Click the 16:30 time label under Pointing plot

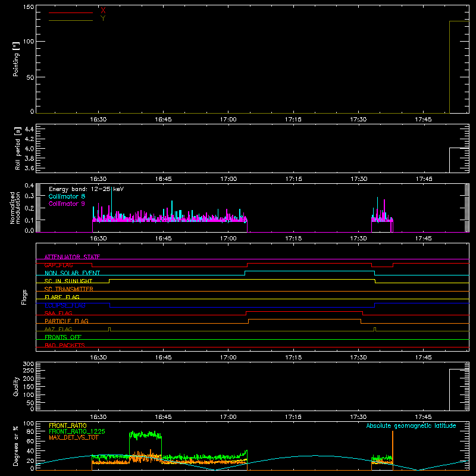click(x=98, y=120)
